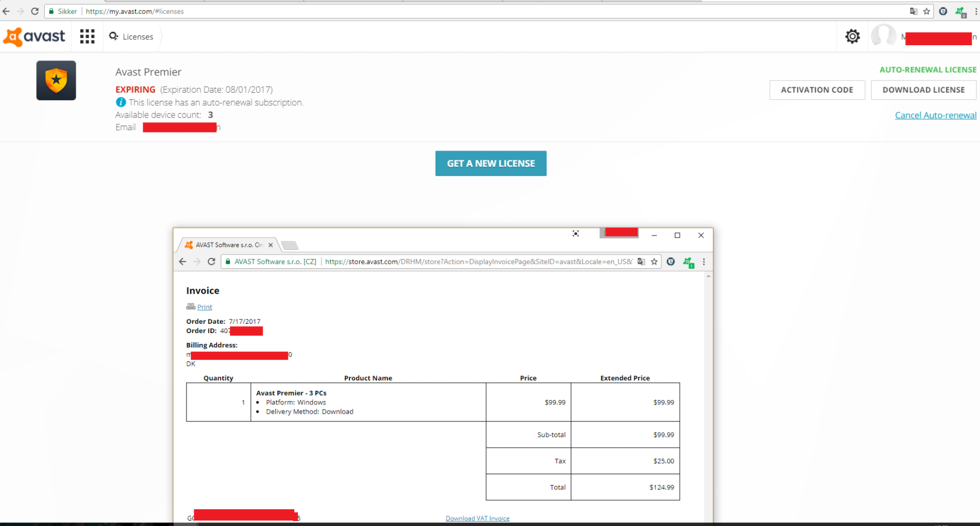Reload the invoice page

click(x=211, y=262)
